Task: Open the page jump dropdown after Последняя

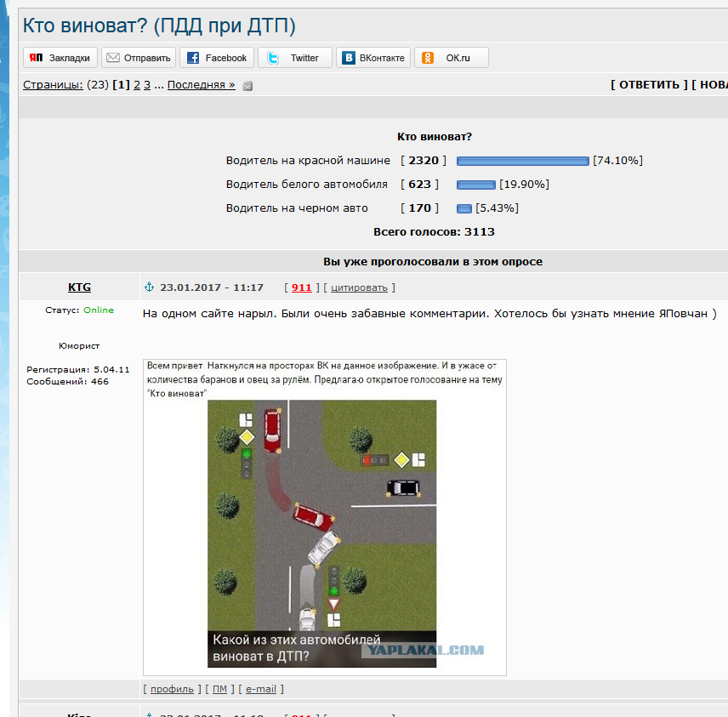Action: coord(247,85)
